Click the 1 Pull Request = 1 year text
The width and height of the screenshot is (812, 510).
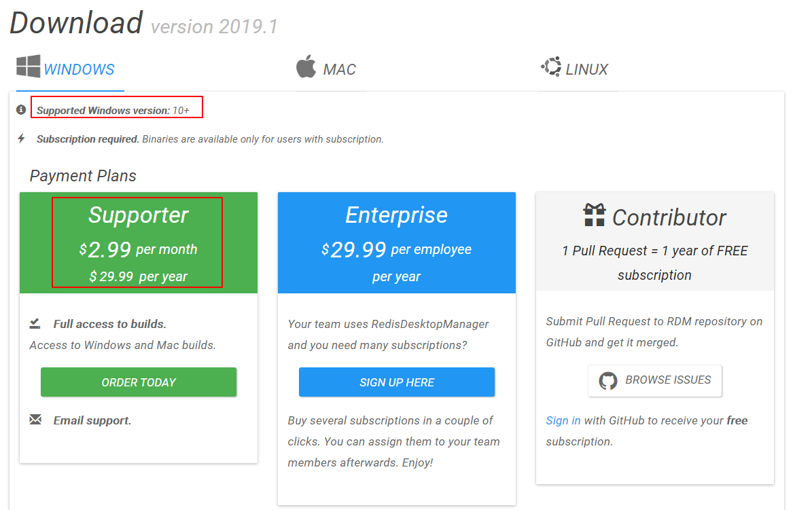[x=654, y=263]
